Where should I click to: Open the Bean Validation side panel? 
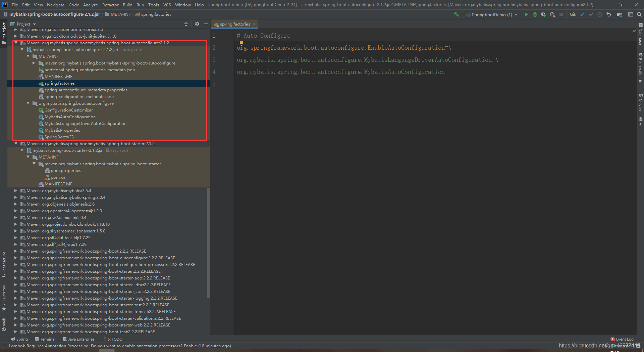[640, 69]
